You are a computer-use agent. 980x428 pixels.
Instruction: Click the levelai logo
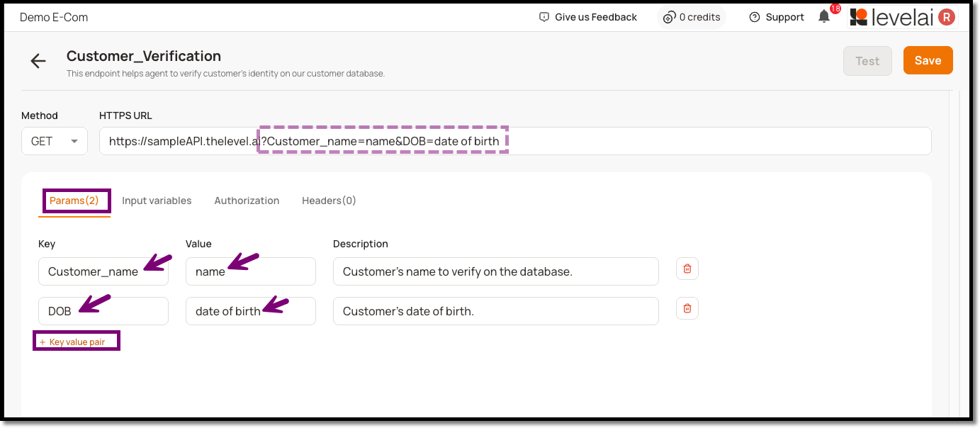(x=892, y=17)
